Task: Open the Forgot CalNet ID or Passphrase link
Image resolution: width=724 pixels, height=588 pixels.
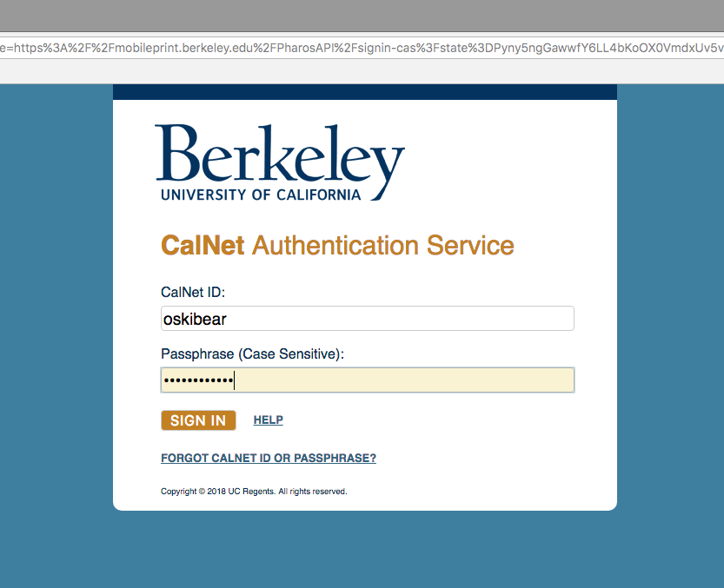Action: point(269,458)
